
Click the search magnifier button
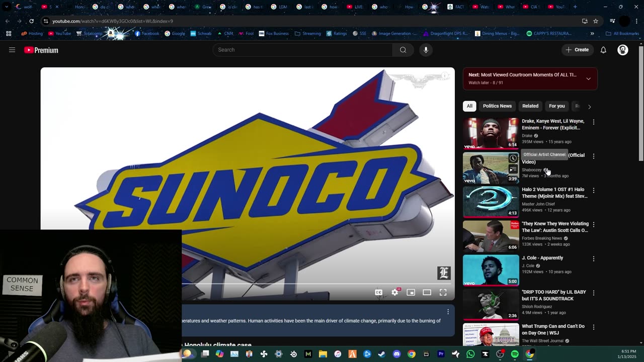coord(403,50)
